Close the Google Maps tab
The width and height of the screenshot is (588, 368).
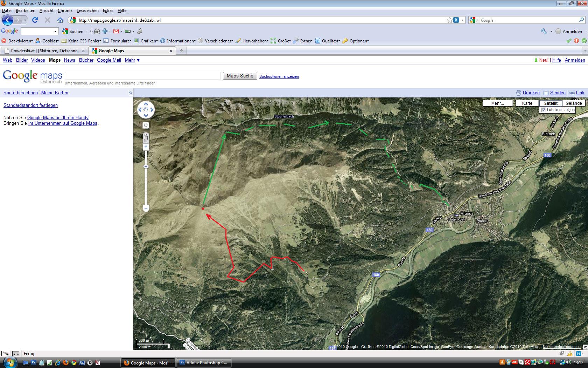pos(171,51)
